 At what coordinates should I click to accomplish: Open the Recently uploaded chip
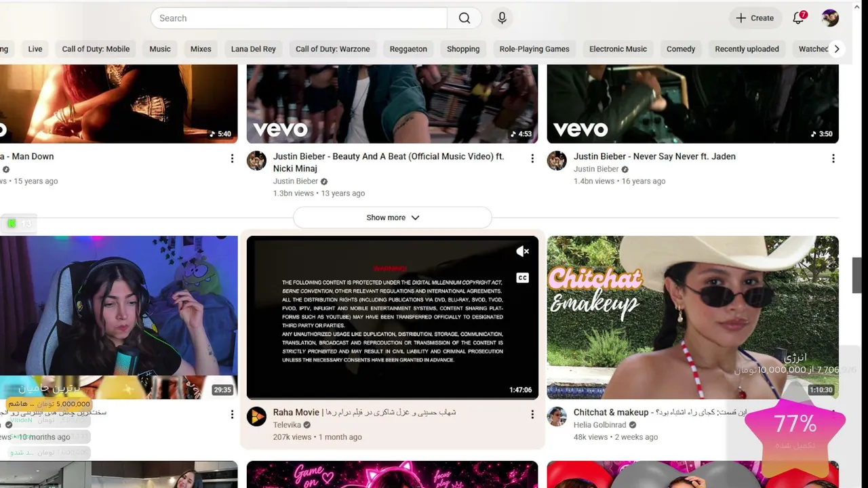pyautogui.click(x=747, y=49)
